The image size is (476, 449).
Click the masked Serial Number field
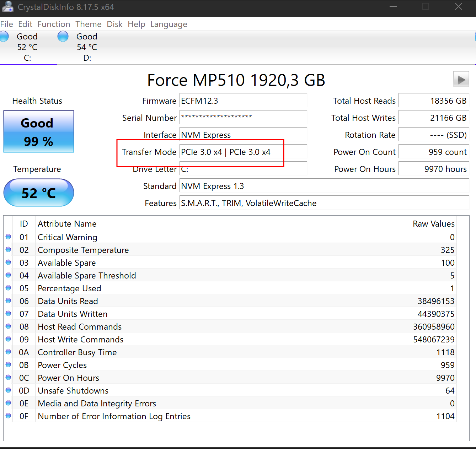pos(243,118)
